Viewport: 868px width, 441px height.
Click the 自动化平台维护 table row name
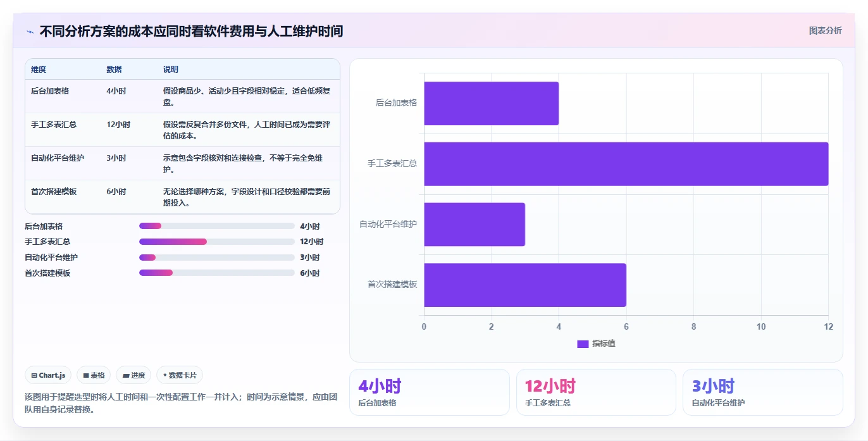point(58,158)
